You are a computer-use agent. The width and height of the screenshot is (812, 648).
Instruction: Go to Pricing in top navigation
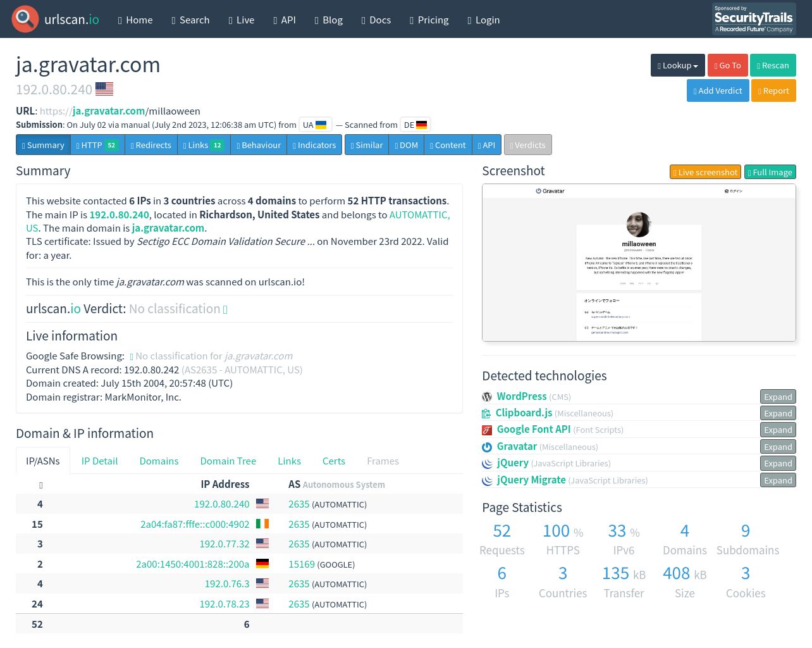429,20
